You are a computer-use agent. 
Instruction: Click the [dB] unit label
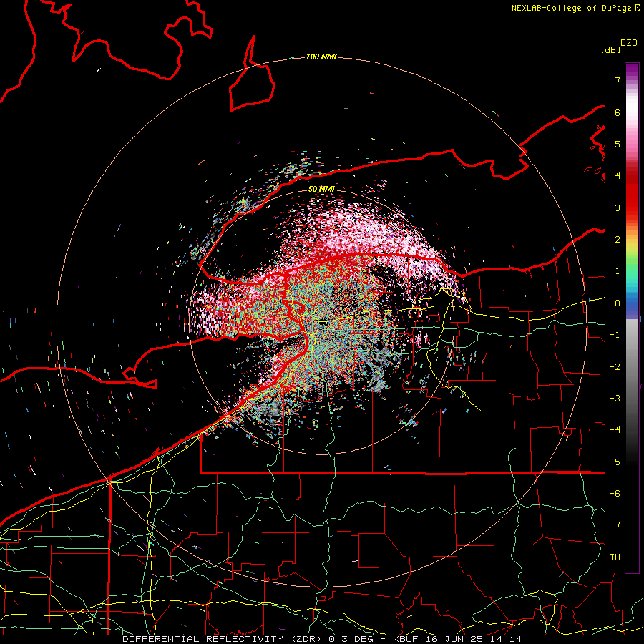(611, 49)
